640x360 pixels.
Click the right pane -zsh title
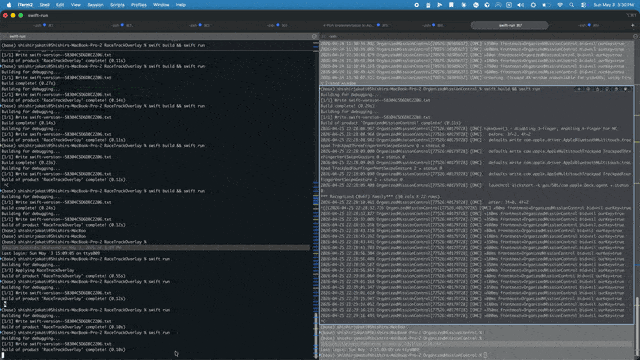[333, 36]
